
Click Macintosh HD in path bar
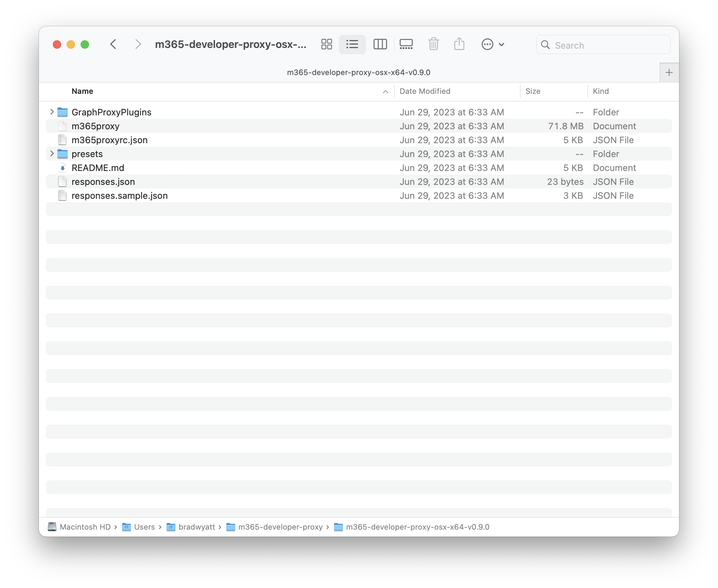[x=85, y=527]
